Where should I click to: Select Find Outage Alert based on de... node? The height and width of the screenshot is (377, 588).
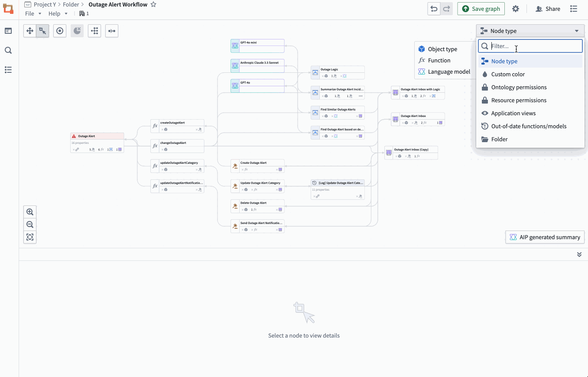point(338,133)
